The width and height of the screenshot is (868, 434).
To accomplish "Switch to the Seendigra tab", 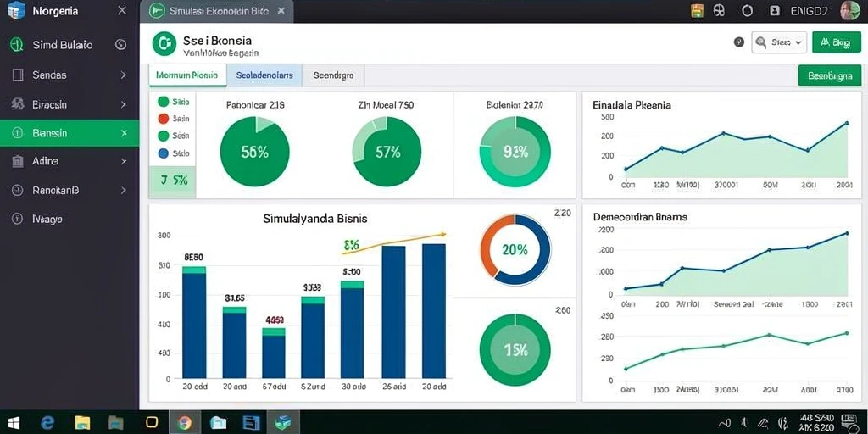I will (333, 75).
